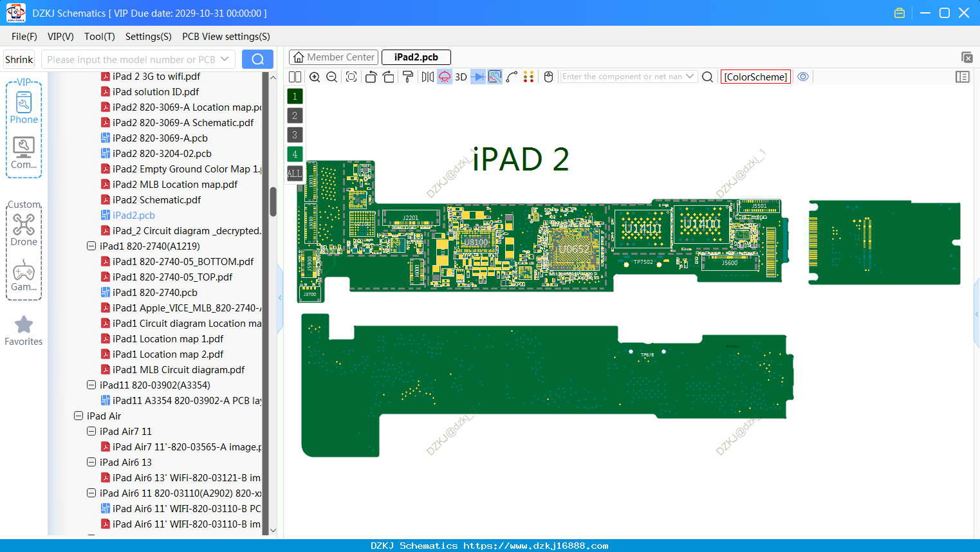Open the PCB View settings(S) menu
This screenshot has width=980, height=552.
(226, 37)
